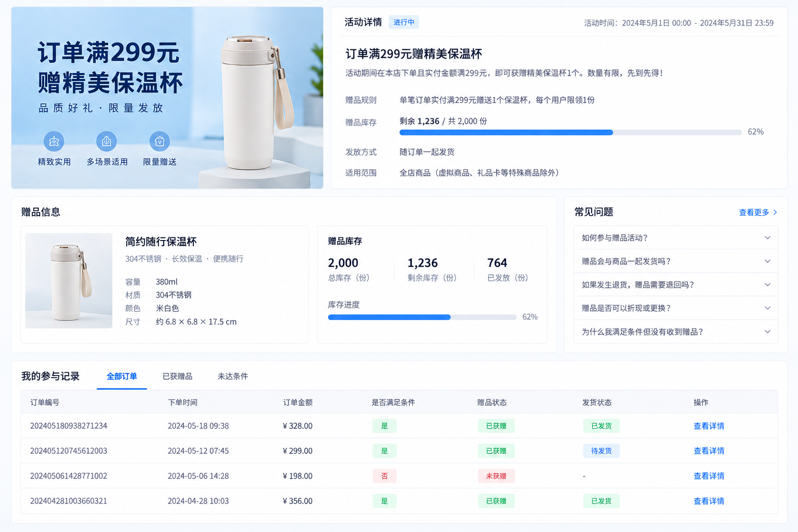Click the 订单金额 column header

(298, 402)
